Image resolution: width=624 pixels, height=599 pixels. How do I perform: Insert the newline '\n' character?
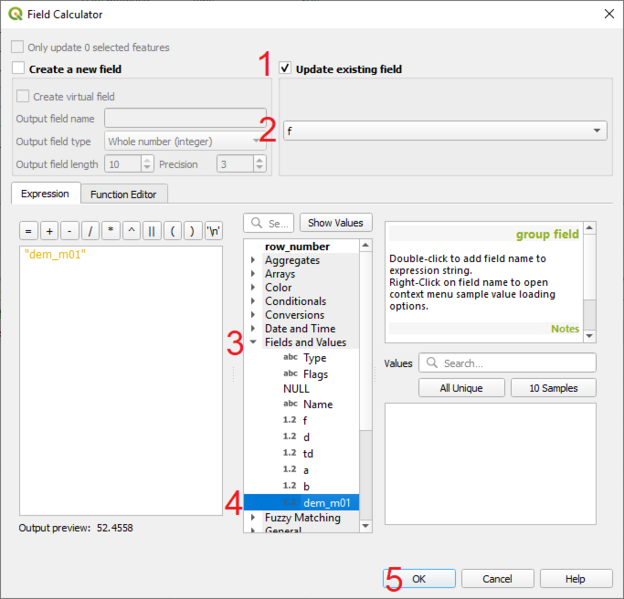click(x=214, y=231)
